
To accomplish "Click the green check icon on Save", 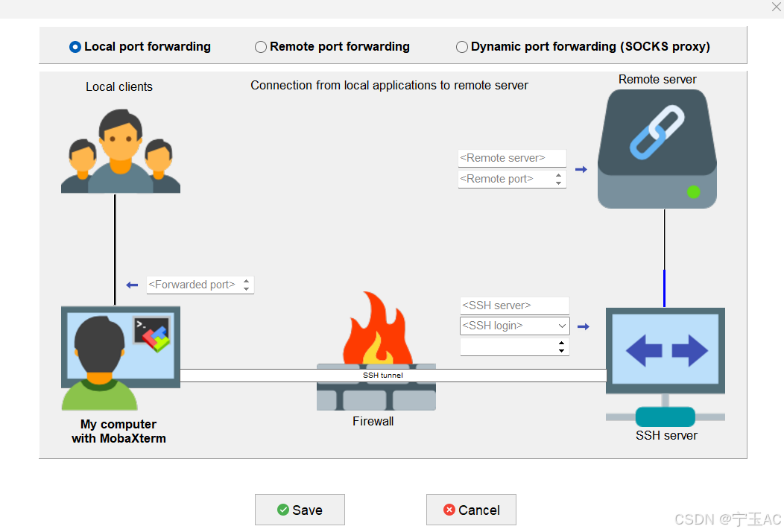I will click(x=283, y=510).
